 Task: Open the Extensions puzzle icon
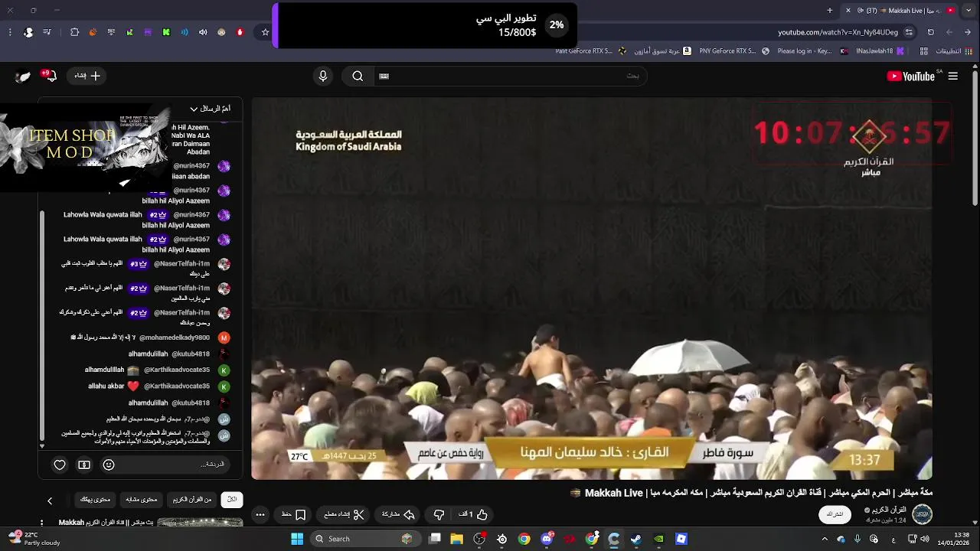click(74, 32)
